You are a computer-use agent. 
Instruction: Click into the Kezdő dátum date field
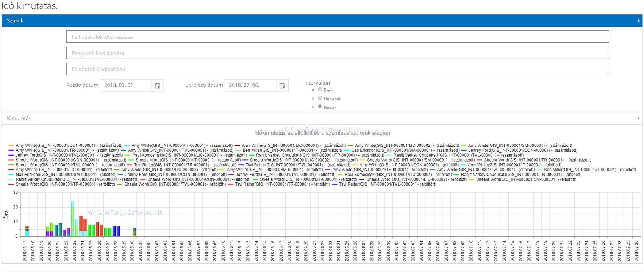pos(125,85)
